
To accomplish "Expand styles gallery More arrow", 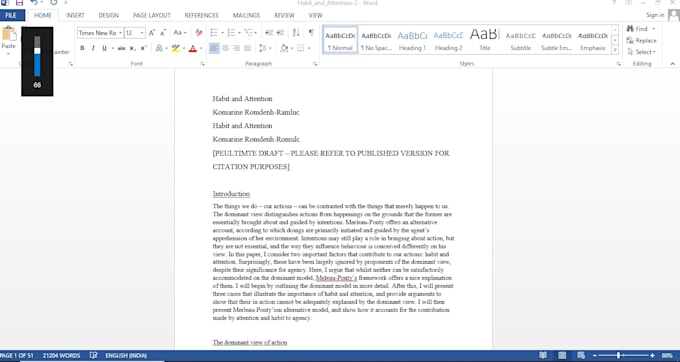I will point(615,50).
